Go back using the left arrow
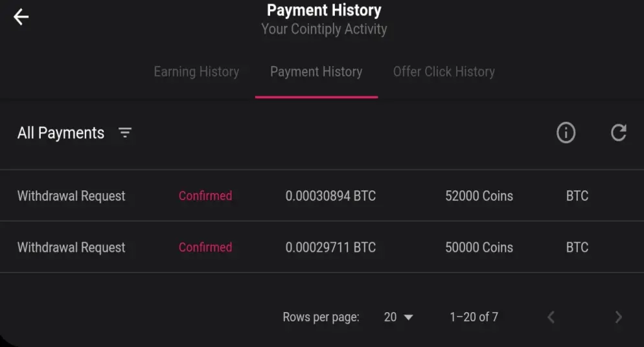 pyautogui.click(x=21, y=17)
